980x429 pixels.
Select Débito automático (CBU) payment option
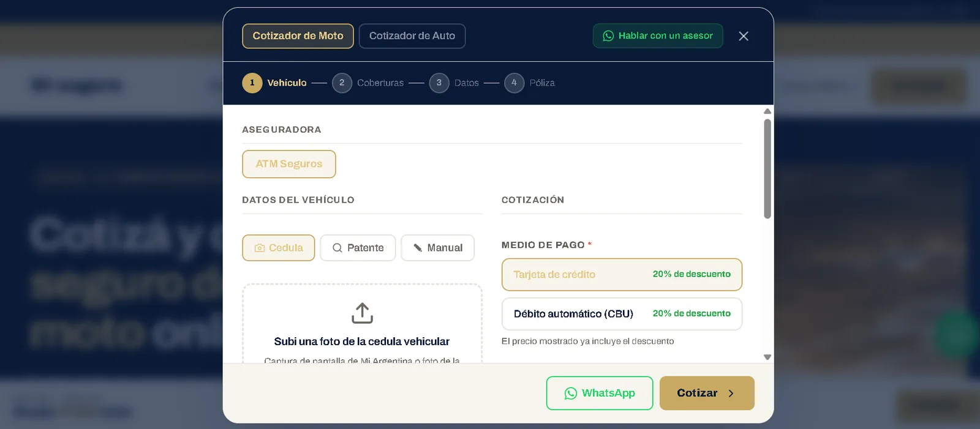click(x=622, y=314)
